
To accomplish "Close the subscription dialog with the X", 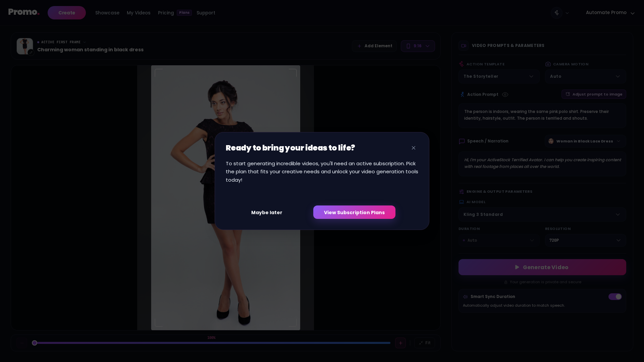I will pyautogui.click(x=414, y=148).
